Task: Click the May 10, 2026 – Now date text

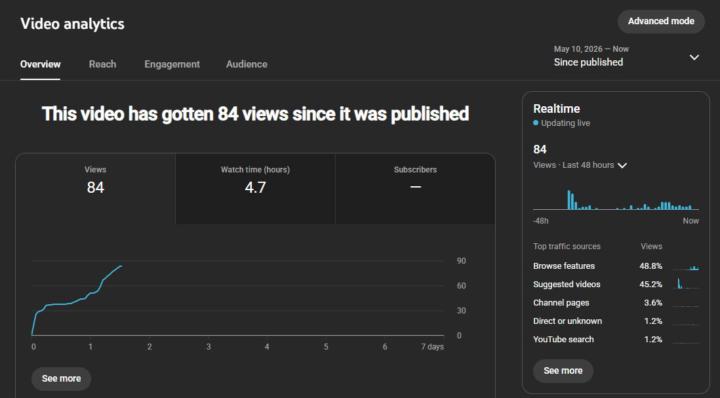Action: 591,49
